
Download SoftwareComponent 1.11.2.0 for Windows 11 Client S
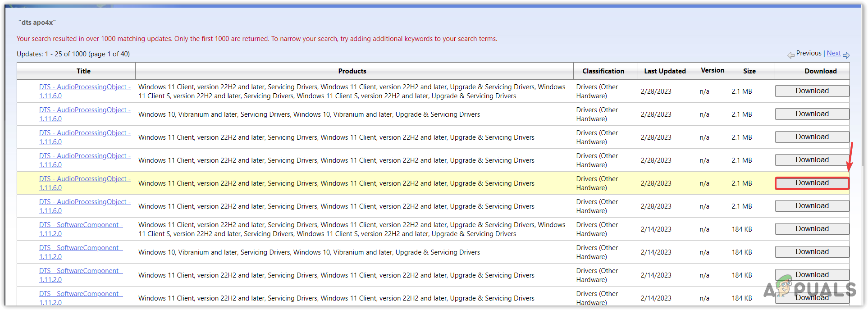click(x=812, y=229)
